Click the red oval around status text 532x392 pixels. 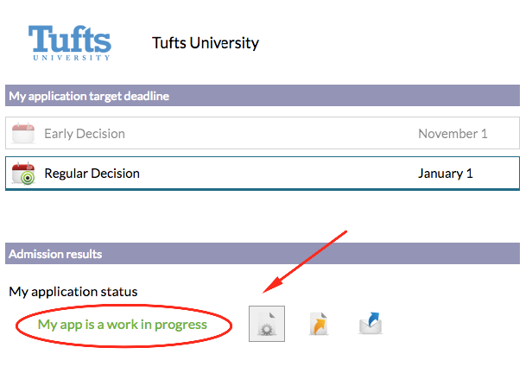123,326
